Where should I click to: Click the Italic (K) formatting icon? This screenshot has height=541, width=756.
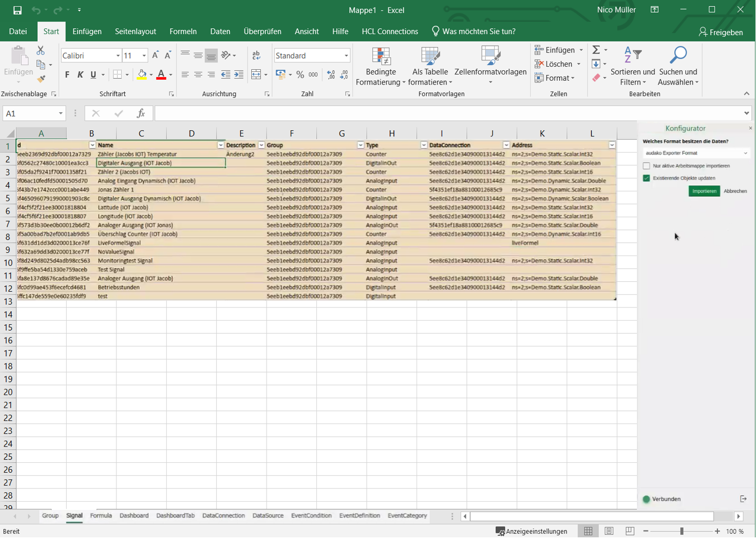click(80, 75)
